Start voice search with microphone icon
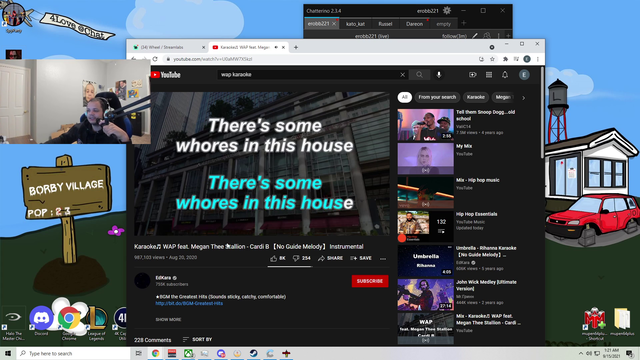 coord(439,75)
